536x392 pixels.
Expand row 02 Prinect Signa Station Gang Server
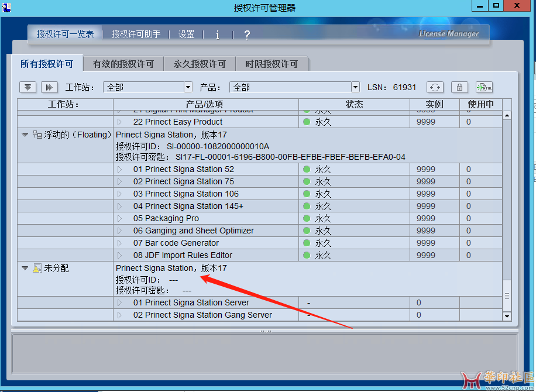click(x=119, y=315)
